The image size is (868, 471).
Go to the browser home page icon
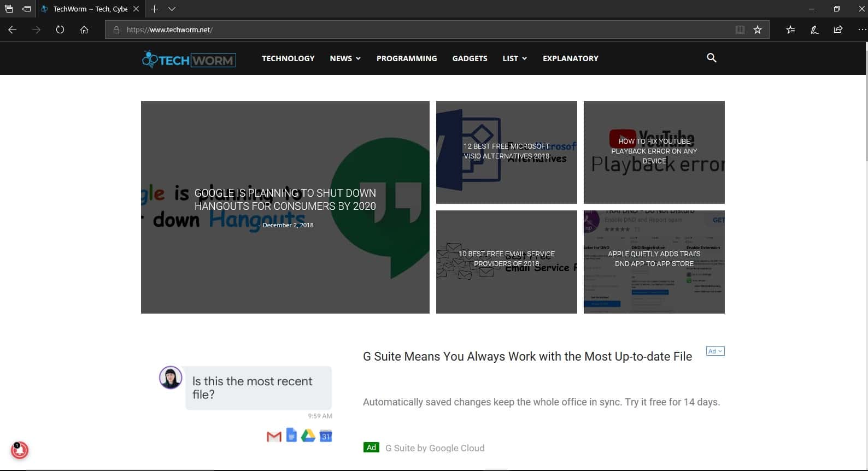tap(84, 30)
